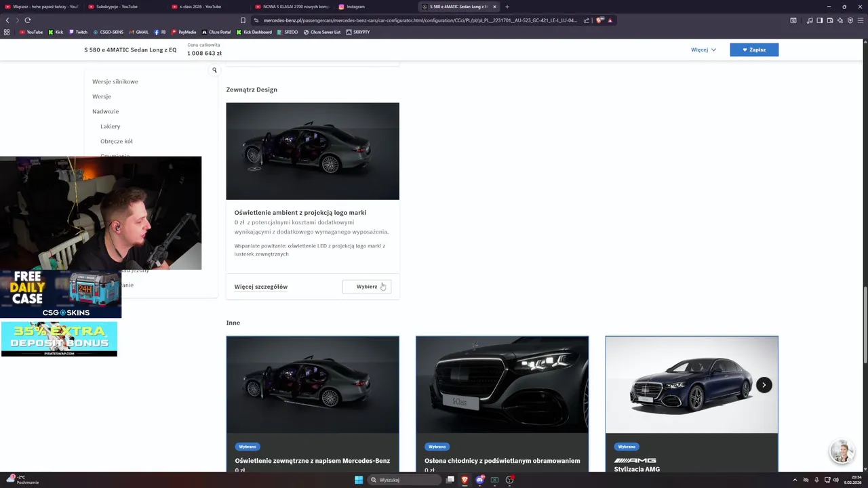Open GMAIL bookmark
The height and width of the screenshot is (488, 868).
[x=139, y=32]
